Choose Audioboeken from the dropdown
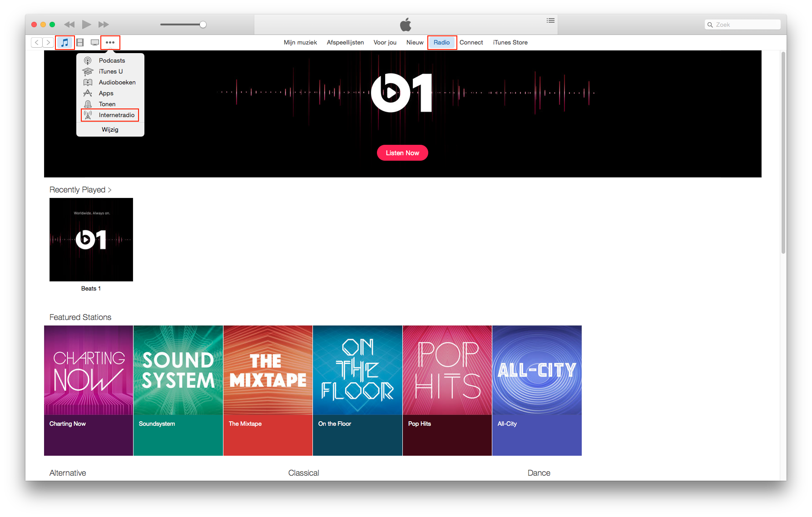Screen dimensions: 812x517 tap(110, 82)
